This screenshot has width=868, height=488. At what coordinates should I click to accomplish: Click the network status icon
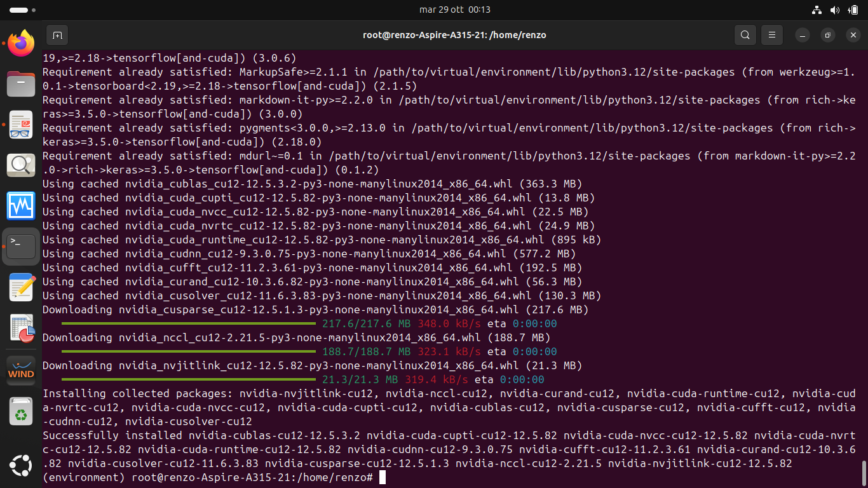817,10
